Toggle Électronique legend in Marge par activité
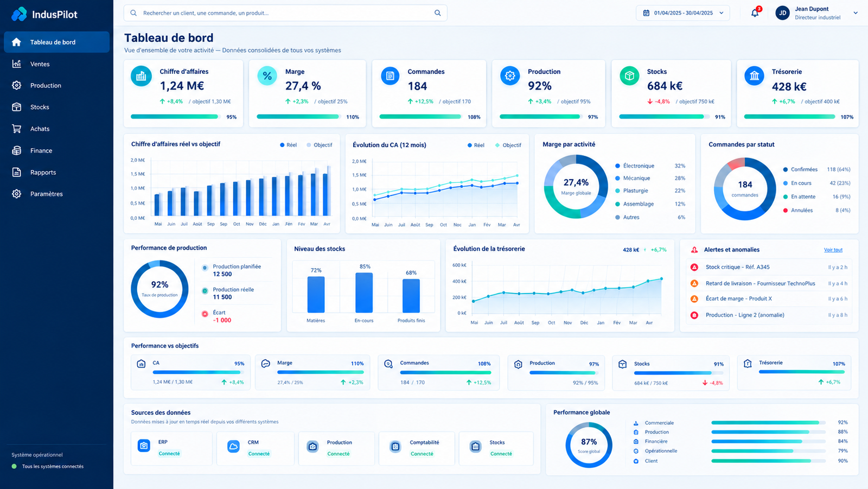 click(635, 166)
